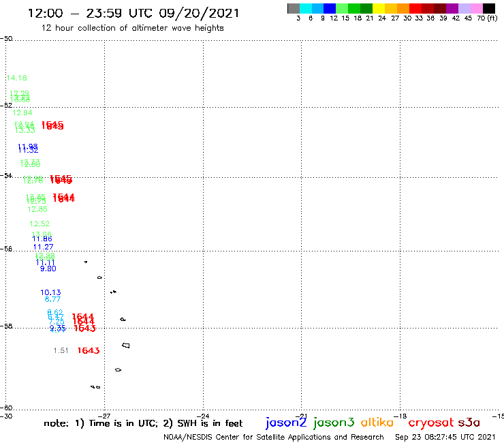The width and height of the screenshot is (504, 443).
Task: Click the blue 11.27 wave height
Action: click(x=43, y=247)
